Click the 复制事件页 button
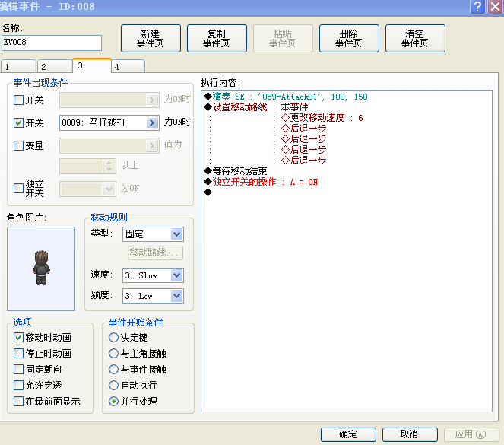 [x=217, y=38]
